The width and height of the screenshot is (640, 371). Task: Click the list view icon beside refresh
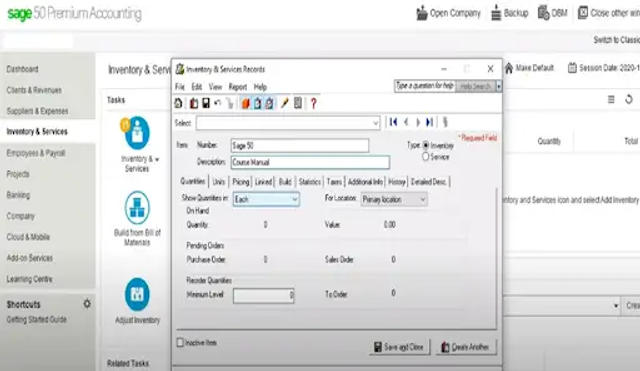(x=611, y=99)
